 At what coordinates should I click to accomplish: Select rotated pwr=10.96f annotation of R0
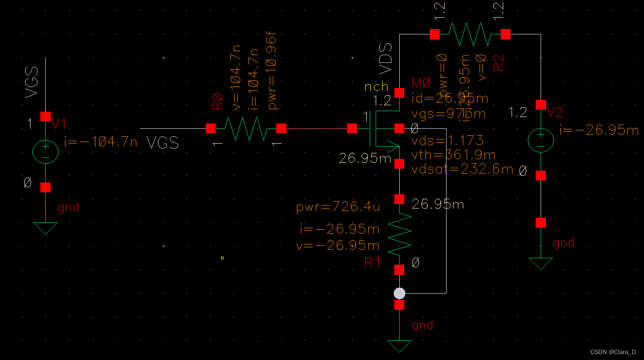pos(272,70)
